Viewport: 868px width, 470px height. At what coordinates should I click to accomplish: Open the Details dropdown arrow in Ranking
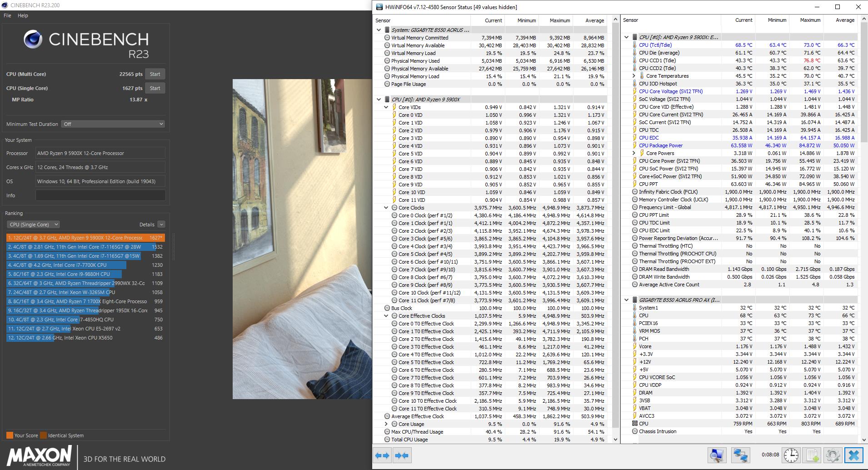point(161,225)
